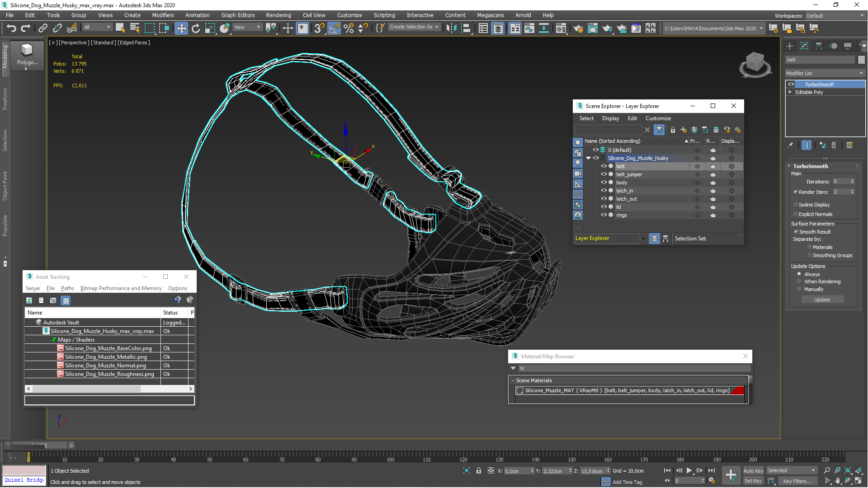Toggle visibility eye of belt layer object
Image resolution: width=868 pixels, height=488 pixels.
(604, 166)
